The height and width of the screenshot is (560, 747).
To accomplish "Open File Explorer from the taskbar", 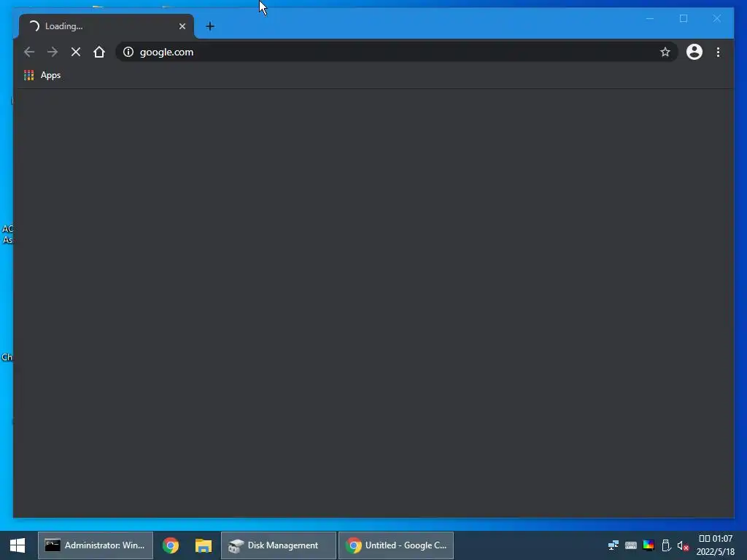I will click(x=204, y=545).
